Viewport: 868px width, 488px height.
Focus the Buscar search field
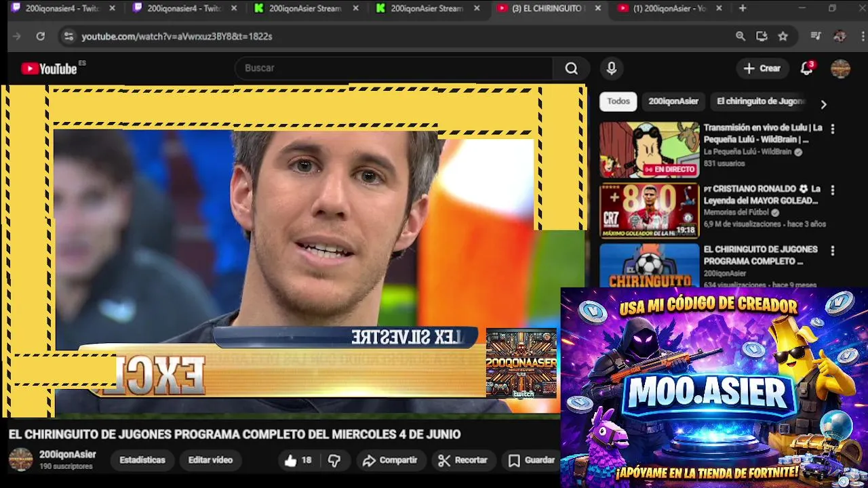point(393,68)
